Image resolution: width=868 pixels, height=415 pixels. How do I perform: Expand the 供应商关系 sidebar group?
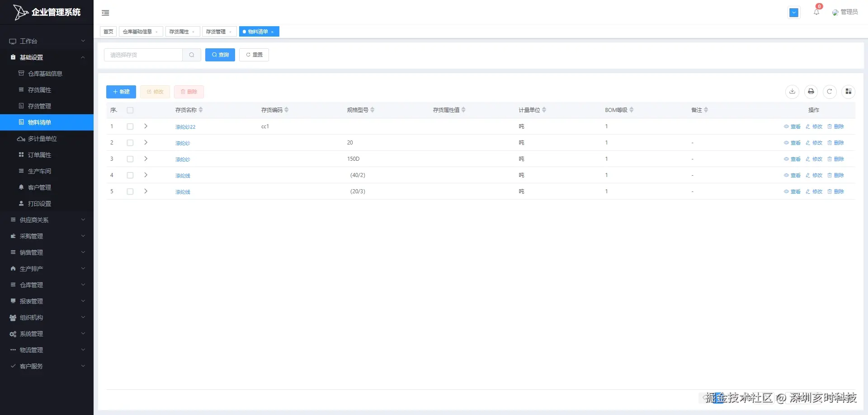pos(47,220)
